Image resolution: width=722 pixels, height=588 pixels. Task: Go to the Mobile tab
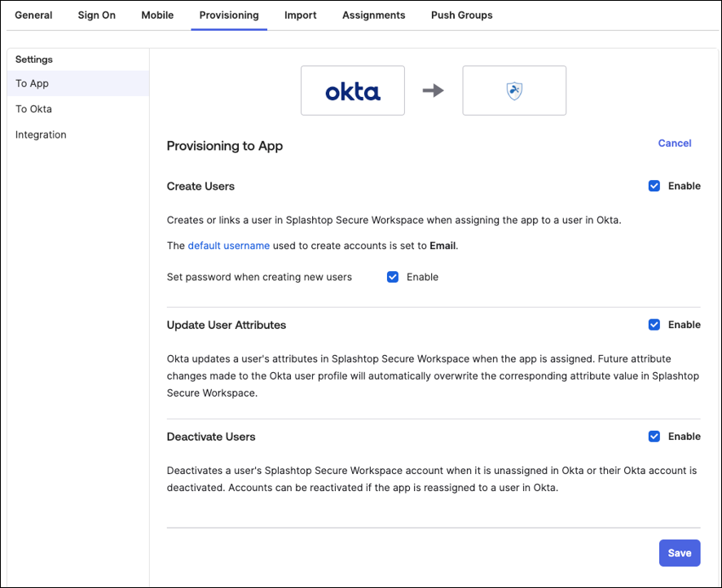click(157, 15)
